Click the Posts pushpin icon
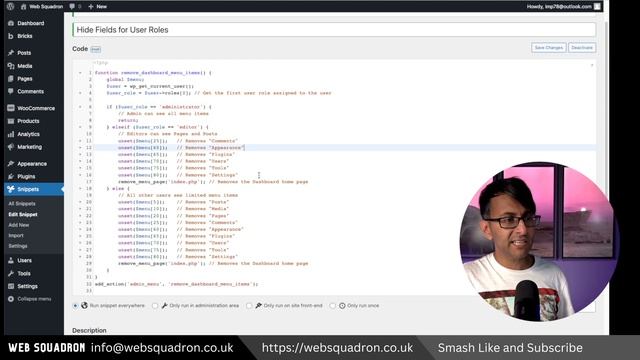Screen dimensions: 640x360 coord(11,53)
